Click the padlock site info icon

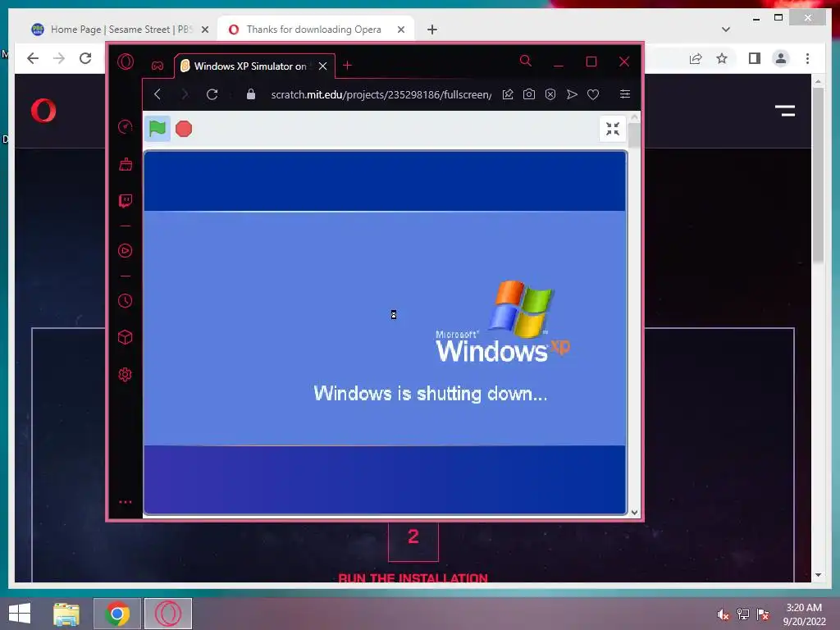[251, 94]
